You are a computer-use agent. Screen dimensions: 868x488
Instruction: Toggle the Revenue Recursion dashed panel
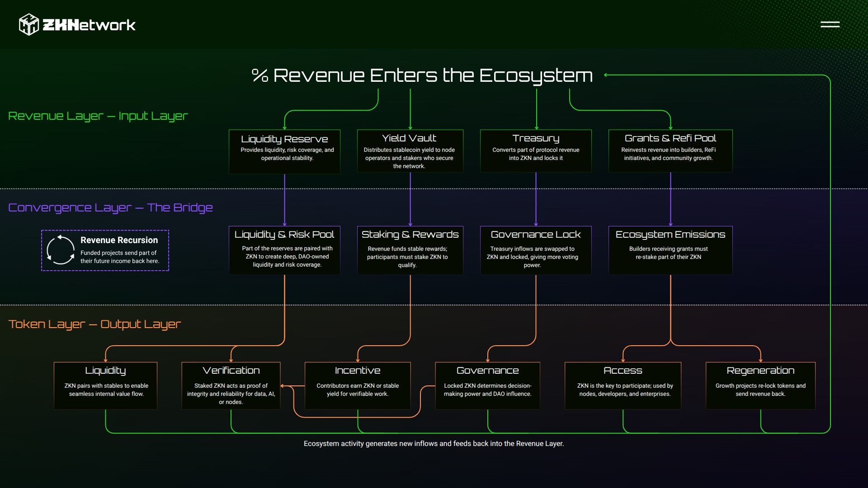(105, 250)
